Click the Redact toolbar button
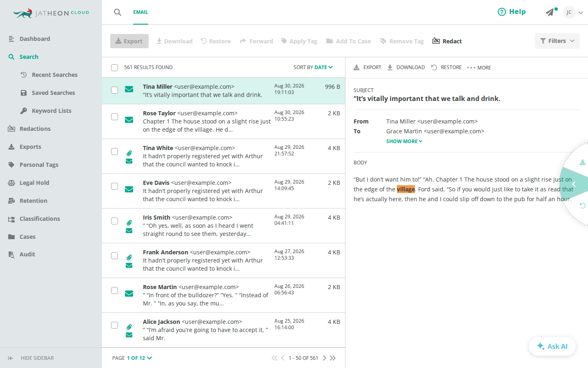Screen dimensions: 588x368 [447, 41]
